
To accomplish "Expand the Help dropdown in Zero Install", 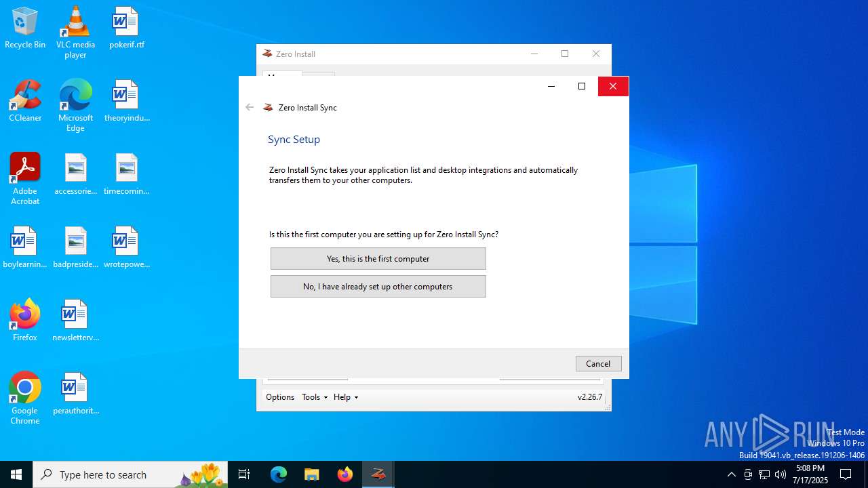I will coord(346,397).
